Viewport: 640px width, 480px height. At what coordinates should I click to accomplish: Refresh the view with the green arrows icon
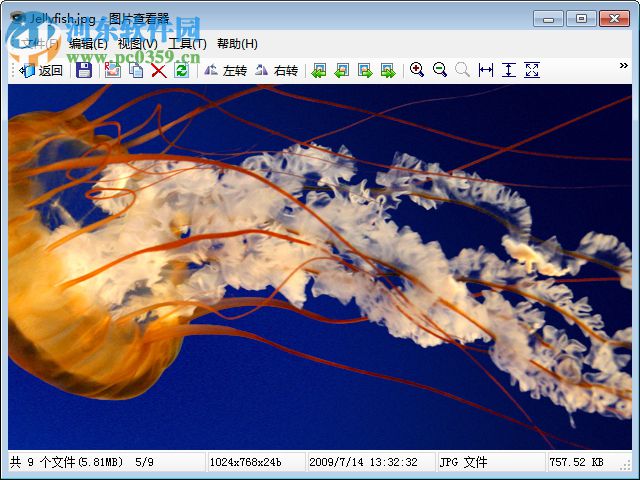coord(182,70)
